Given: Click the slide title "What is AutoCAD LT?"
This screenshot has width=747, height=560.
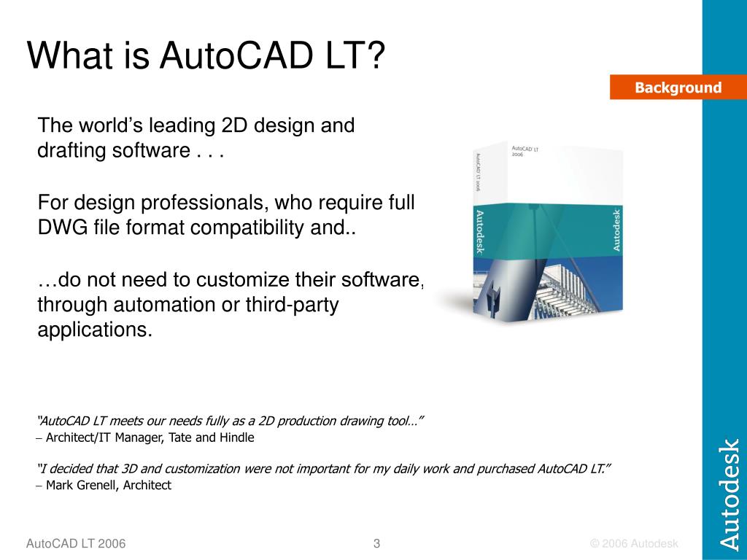Looking at the screenshot, I should tap(206, 55).
